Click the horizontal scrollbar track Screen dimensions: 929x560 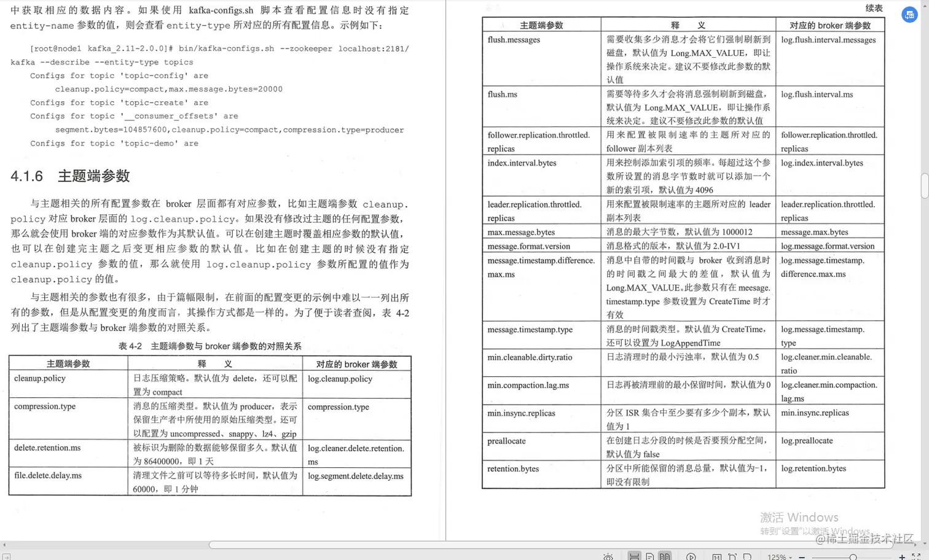[x=492, y=544]
